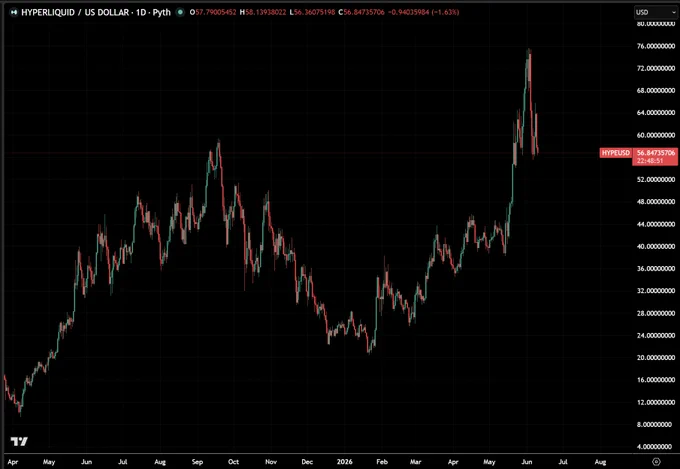Viewport: 680px width, 469px height.
Task: Click the Oct label on time axis
Action: point(233,462)
